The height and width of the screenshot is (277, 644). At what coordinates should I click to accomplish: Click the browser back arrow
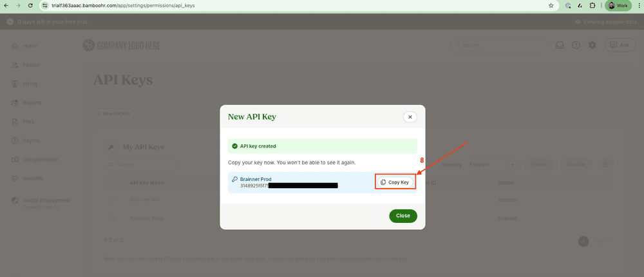6,6
